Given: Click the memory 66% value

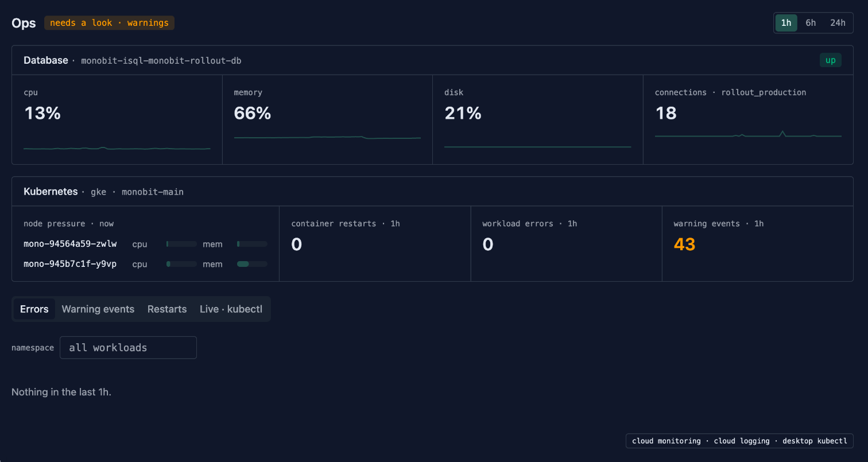Looking at the screenshot, I should (253, 113).
